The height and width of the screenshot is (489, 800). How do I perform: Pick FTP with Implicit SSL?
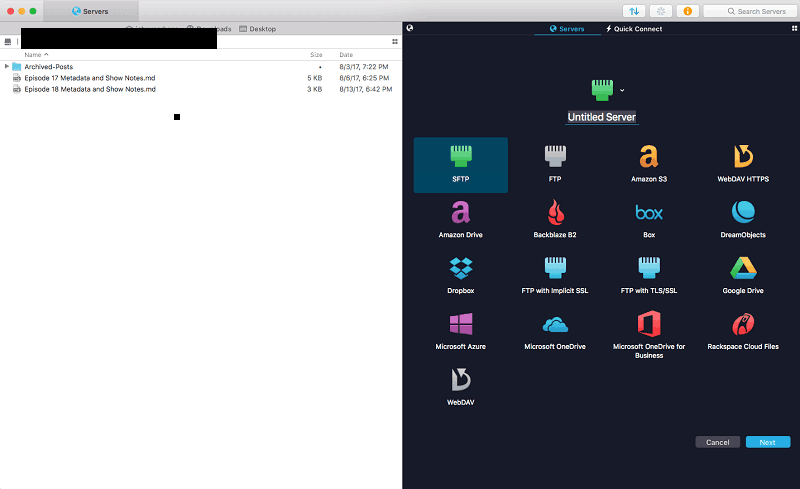[555, 276]
